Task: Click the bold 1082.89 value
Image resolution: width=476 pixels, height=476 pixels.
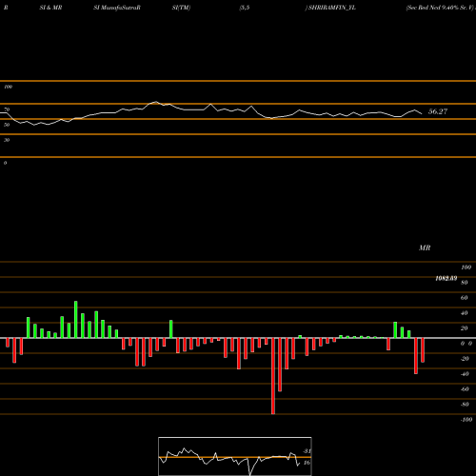Action: [446, 278]
